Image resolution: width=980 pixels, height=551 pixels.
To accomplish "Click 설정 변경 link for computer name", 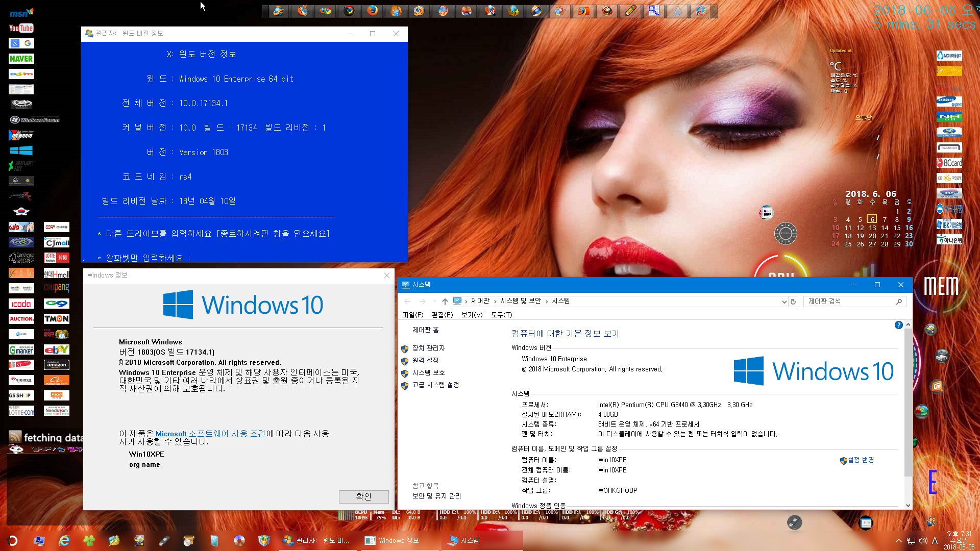I will (x=861, y=460).
